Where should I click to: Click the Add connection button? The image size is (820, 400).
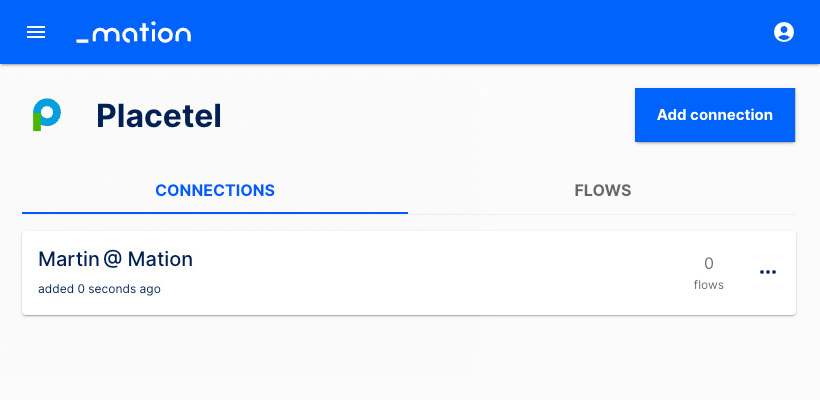click(x=714, y=115)
